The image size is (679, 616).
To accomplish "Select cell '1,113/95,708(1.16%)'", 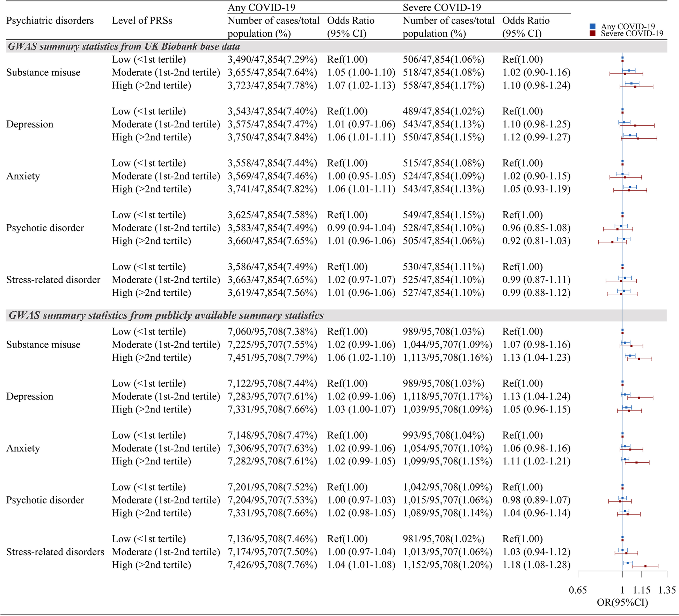I will [x=447, y=358].
